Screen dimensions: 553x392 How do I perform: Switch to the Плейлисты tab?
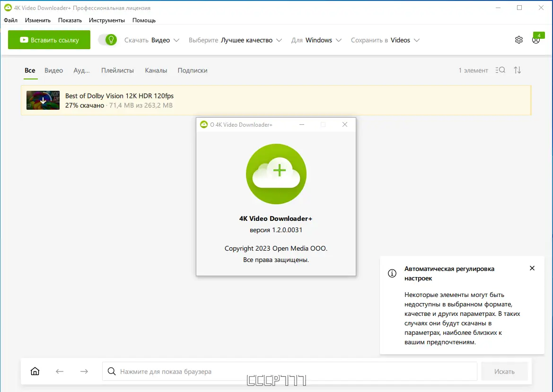coord(117,70)
